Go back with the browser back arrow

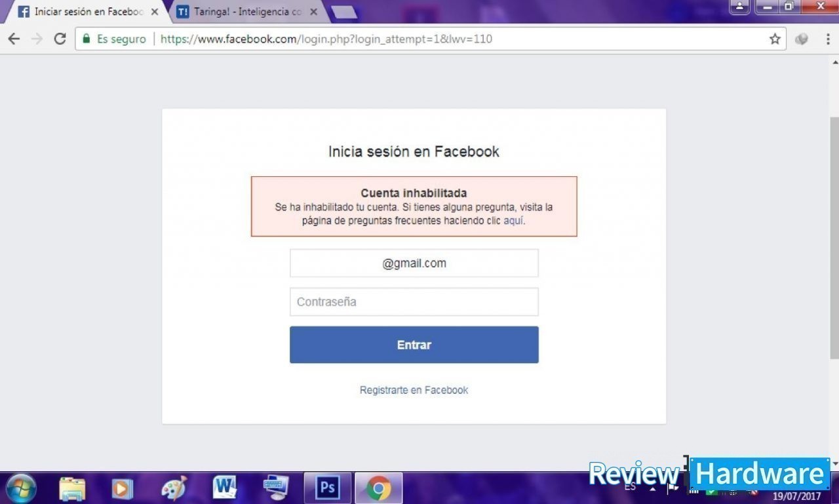14,39
